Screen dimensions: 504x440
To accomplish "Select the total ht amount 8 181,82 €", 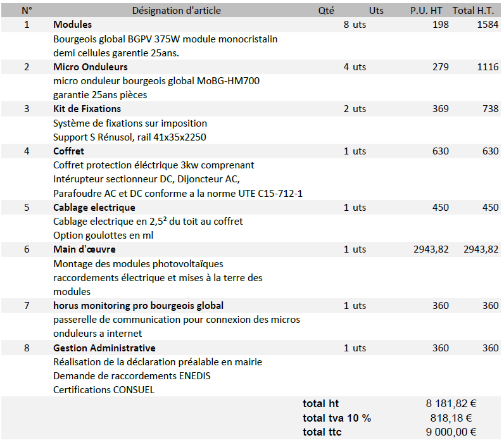I will pos(451,404).
